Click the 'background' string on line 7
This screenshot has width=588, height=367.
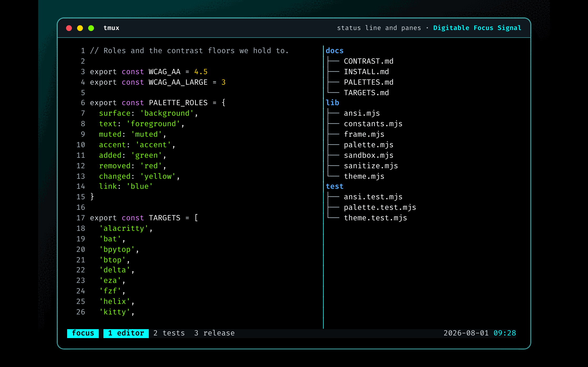click(x=167, y=113)
